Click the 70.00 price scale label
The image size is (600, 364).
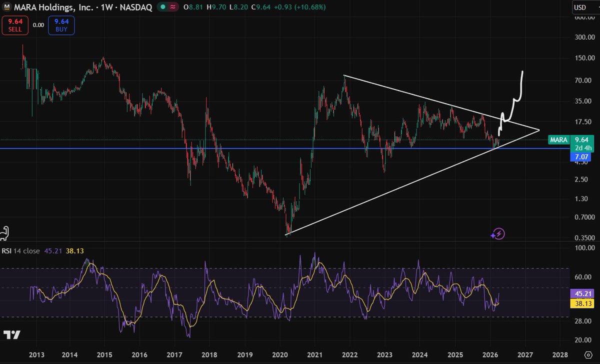click(582, 80)
